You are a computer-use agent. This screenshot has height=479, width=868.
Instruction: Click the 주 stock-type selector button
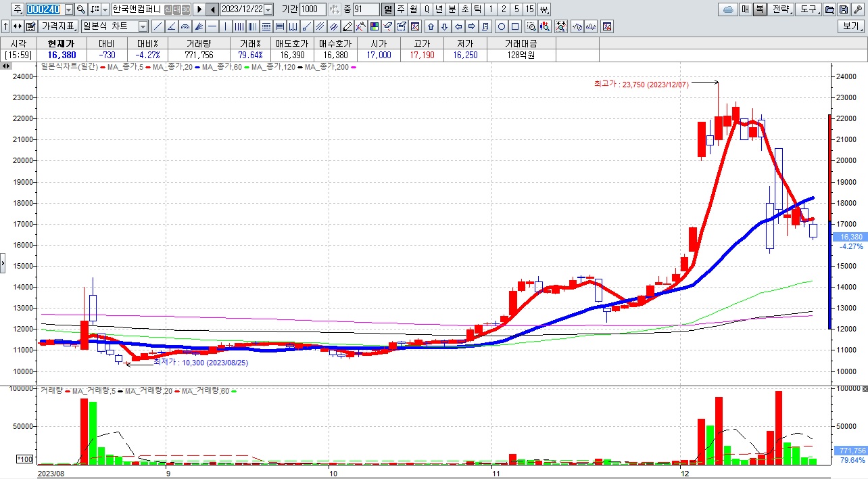pos(18,9)
